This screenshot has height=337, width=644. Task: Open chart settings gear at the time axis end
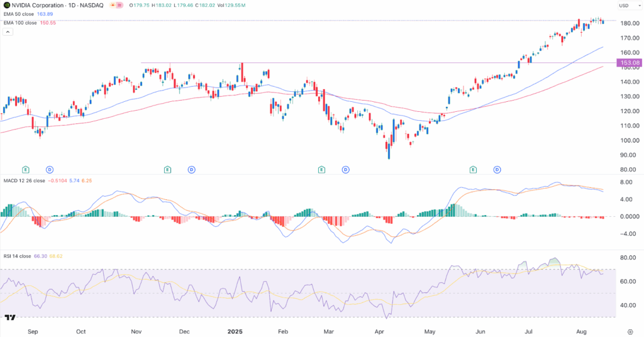(x=630, y=332)
